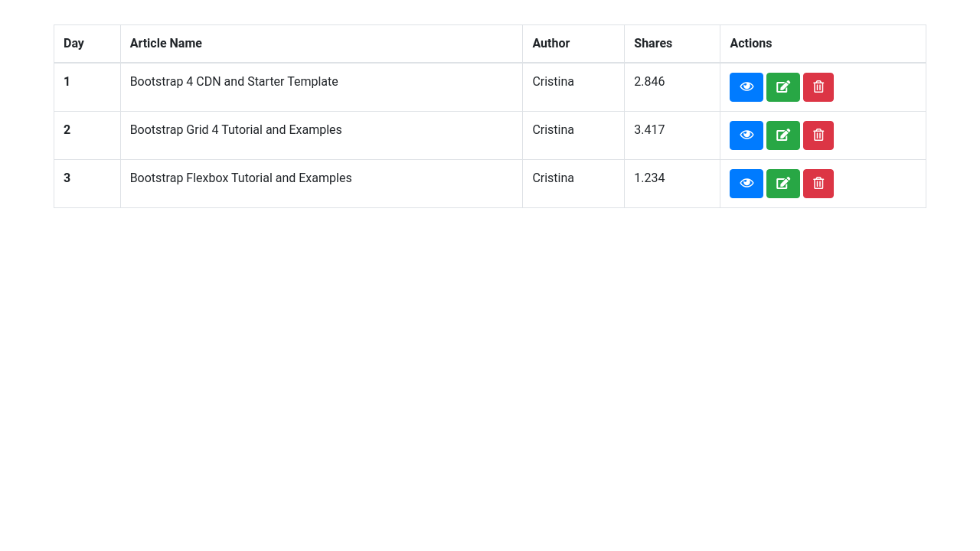Click the author Cristina in row 3
The width and height of the screenshot is (980, 551).
coord(553,178)
